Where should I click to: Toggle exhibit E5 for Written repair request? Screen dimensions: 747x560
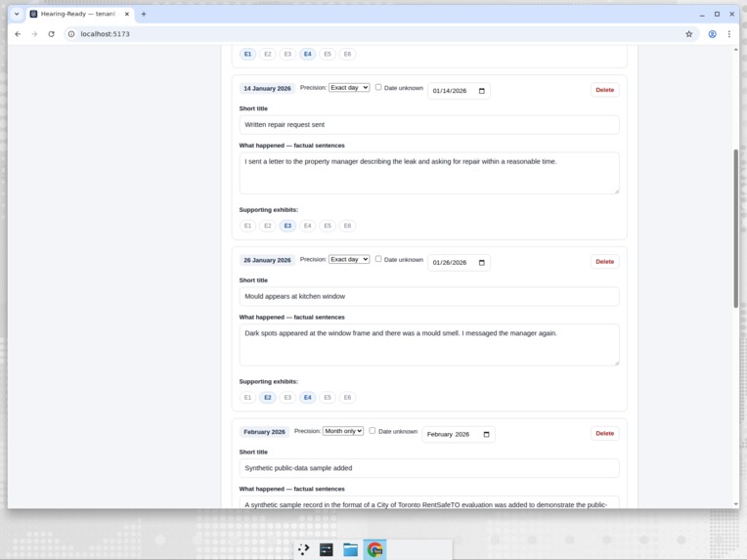click(328, 226)
